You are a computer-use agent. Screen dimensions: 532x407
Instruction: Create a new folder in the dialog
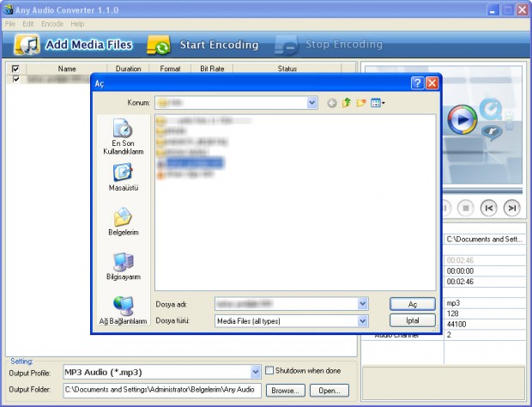[361, 102]
